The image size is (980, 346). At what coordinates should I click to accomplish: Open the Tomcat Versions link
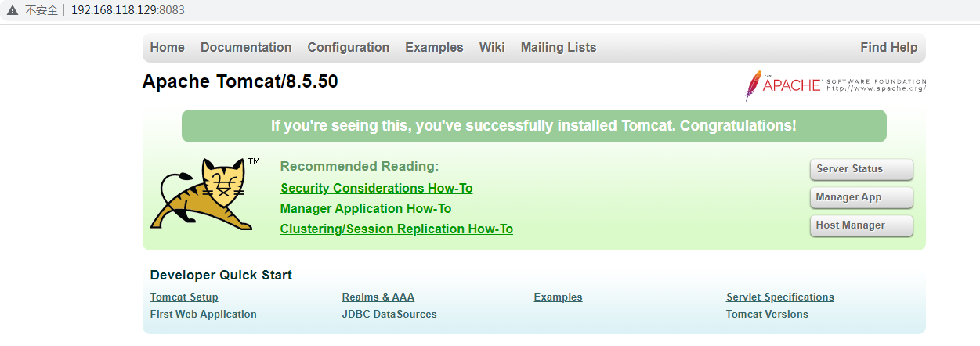coord(767,315)
